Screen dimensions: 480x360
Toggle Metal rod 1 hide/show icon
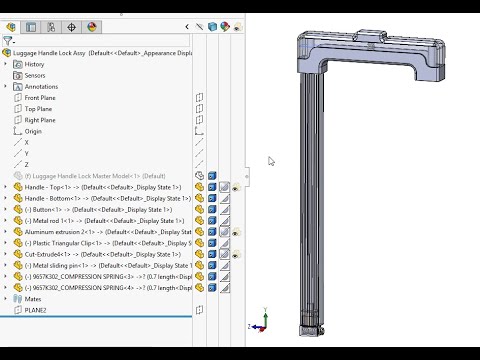199,220
